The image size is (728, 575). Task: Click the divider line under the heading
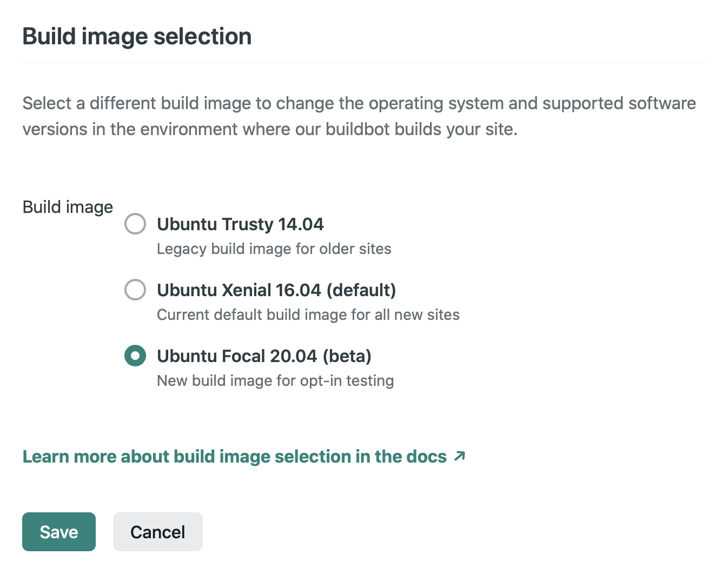coord(363,63)
